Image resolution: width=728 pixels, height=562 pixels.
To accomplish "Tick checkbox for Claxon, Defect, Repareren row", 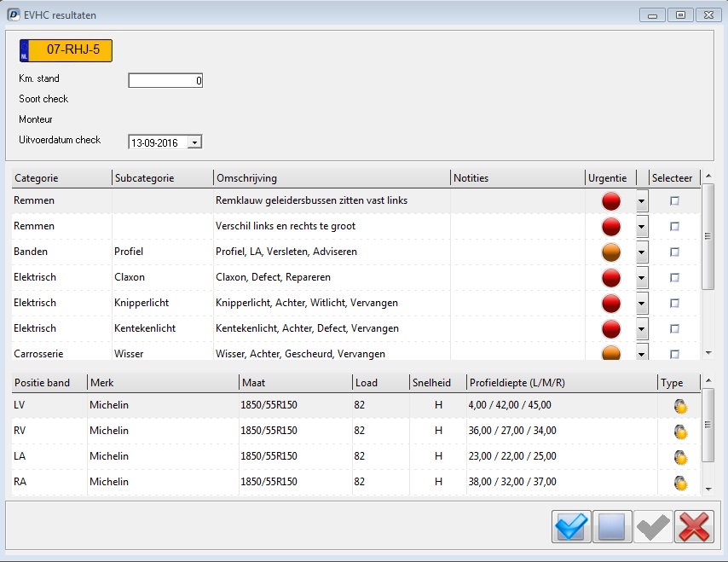I will tap(674, 277).
